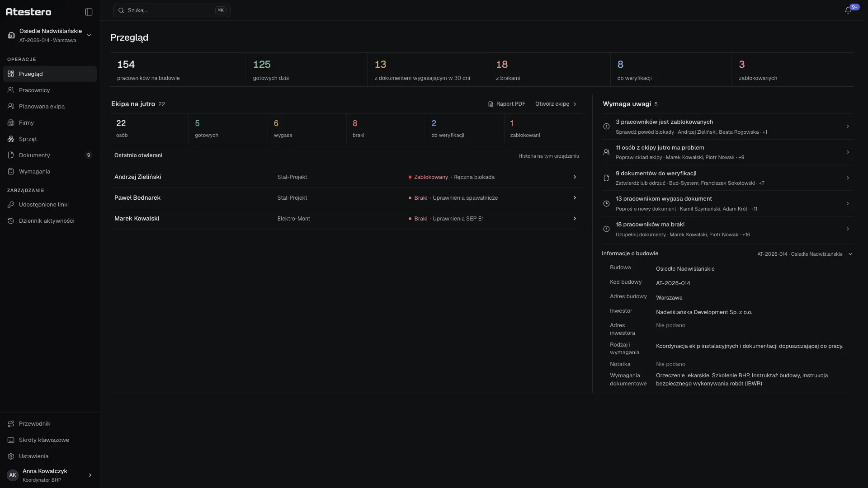The image size is (868, 488).
Task: Open the Marek Kowalski row chevron
Action: coord(575,218)
